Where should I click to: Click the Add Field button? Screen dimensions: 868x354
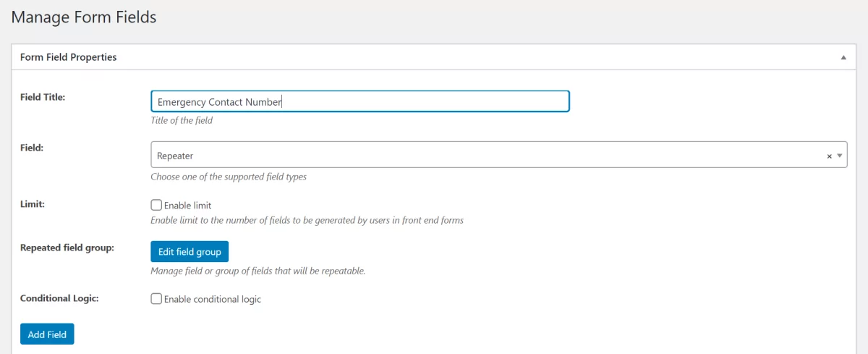coord(47,334)
